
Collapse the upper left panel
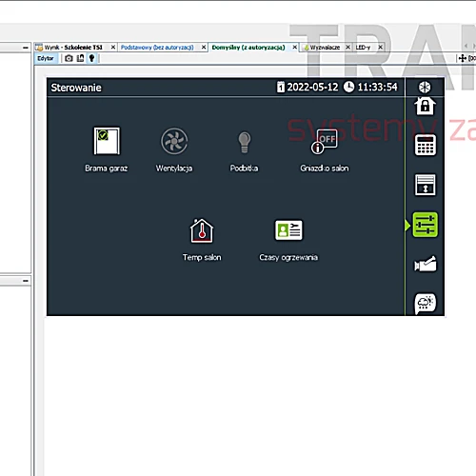[26, 48]
